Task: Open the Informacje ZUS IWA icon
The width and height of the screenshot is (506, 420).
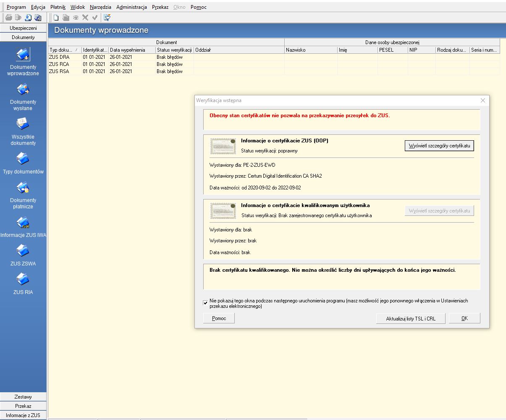Action: (x=23, y=222)
